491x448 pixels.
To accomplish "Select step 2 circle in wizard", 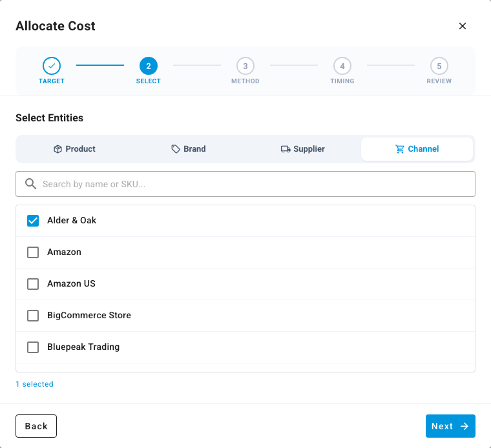I will click(x=149, y=66).
